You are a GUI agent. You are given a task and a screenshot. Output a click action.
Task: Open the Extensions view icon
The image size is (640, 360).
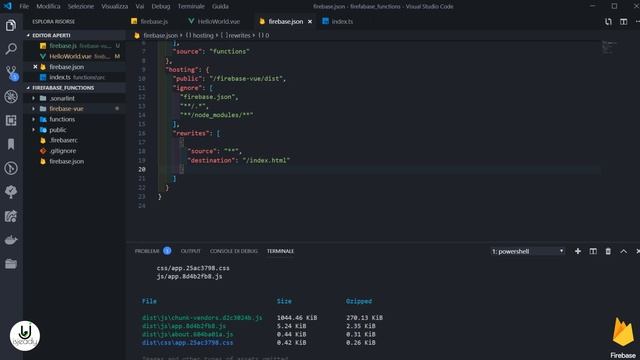point(11,120)
